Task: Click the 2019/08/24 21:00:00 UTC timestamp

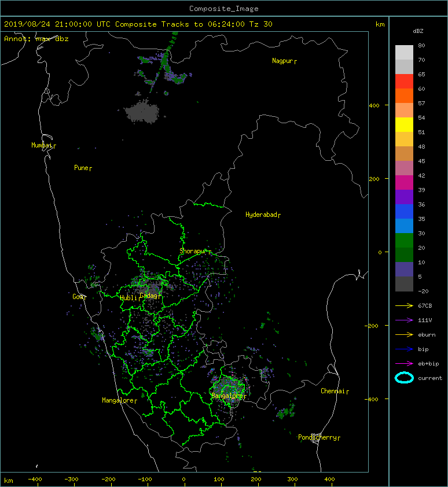Action: 57,24
